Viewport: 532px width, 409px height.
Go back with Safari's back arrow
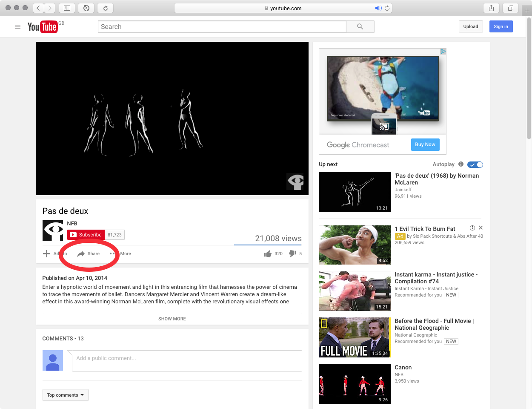pos(39,8)
